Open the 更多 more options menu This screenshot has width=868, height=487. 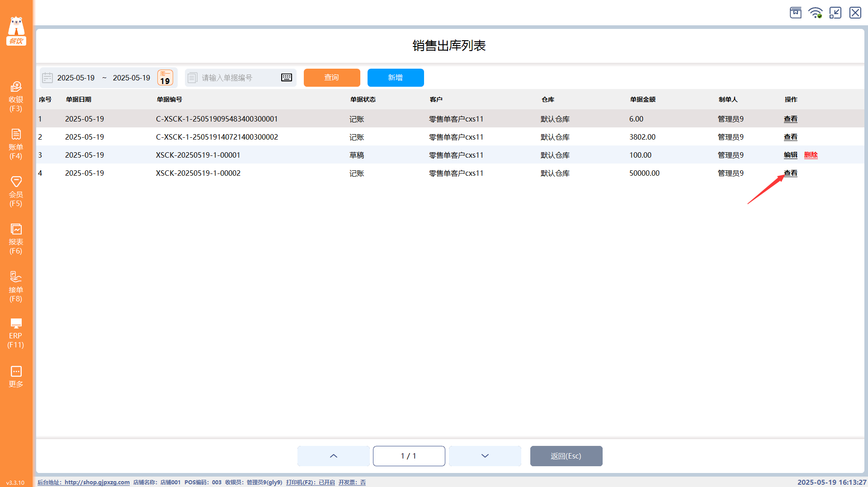point(16,377)
